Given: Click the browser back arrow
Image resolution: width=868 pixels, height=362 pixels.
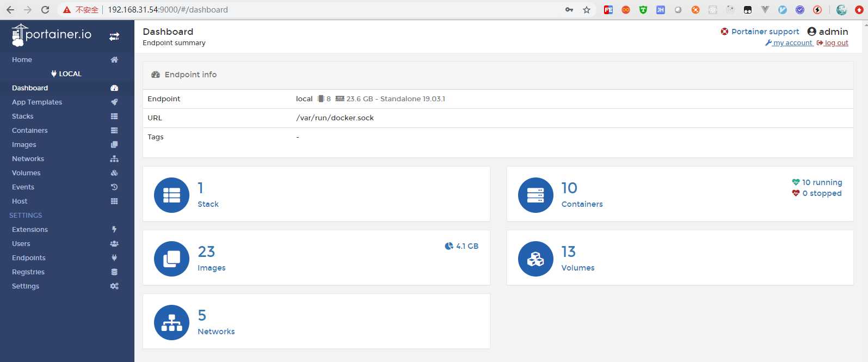Looking at the screenshot, I should point(10,10).
